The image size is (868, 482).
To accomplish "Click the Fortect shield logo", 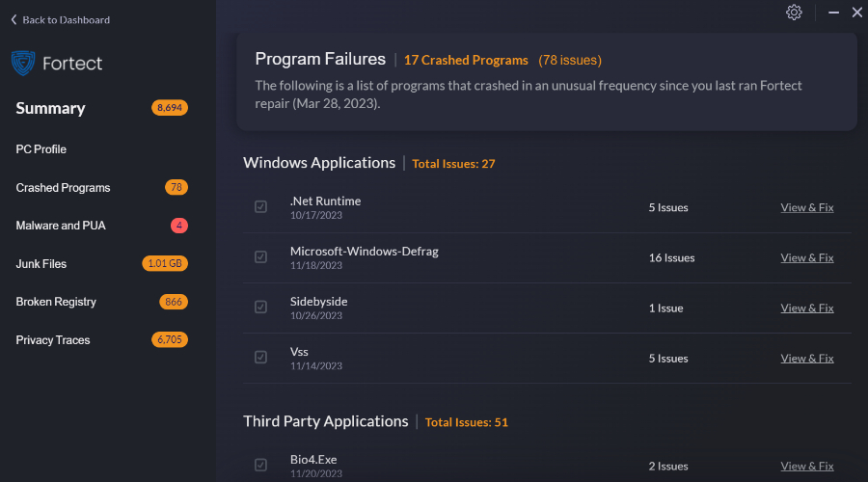I will coord(23,63).
